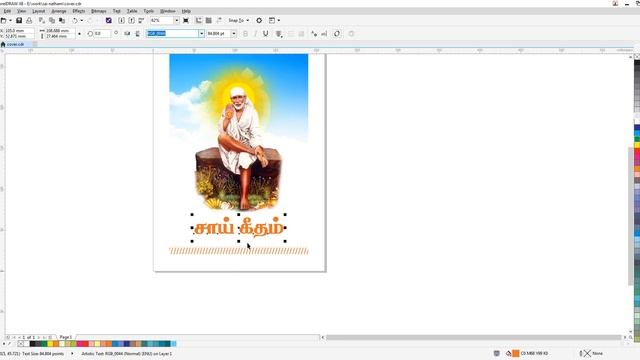Viewport: 640px width, 360px height.
Task: Expand the Application launcher dropdown arrow
Action: pyautogui.click(x=279, y=20)
